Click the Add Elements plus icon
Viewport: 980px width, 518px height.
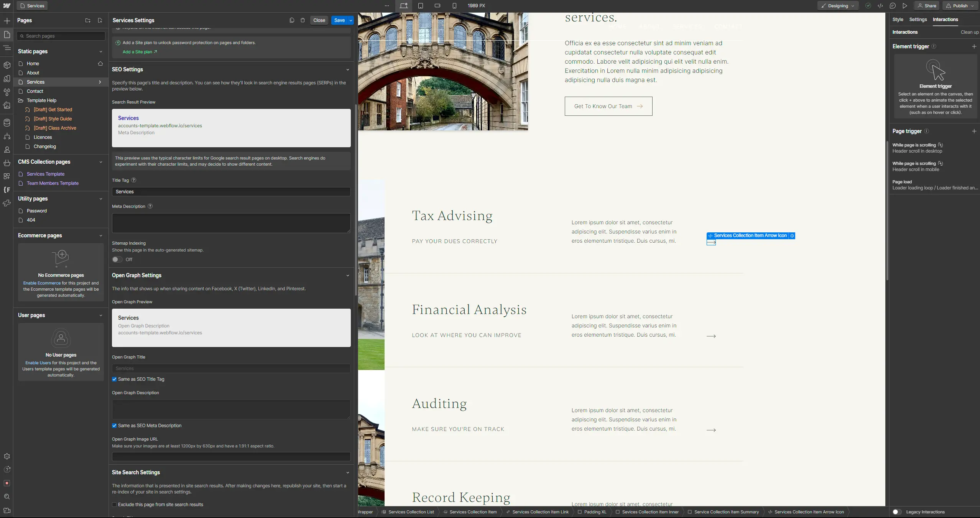(x=7, y=21)
